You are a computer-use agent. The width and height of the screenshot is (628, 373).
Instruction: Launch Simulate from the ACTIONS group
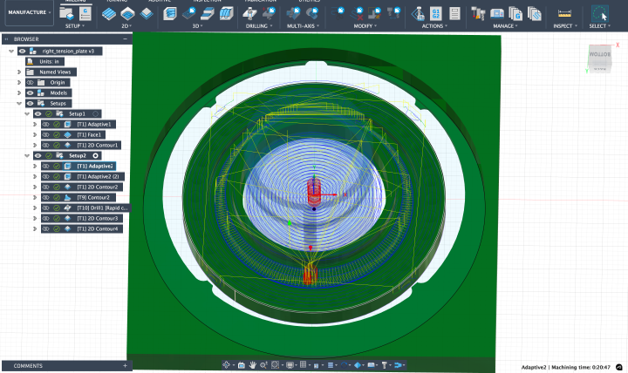pyautogui.click(x=417, y=14)
